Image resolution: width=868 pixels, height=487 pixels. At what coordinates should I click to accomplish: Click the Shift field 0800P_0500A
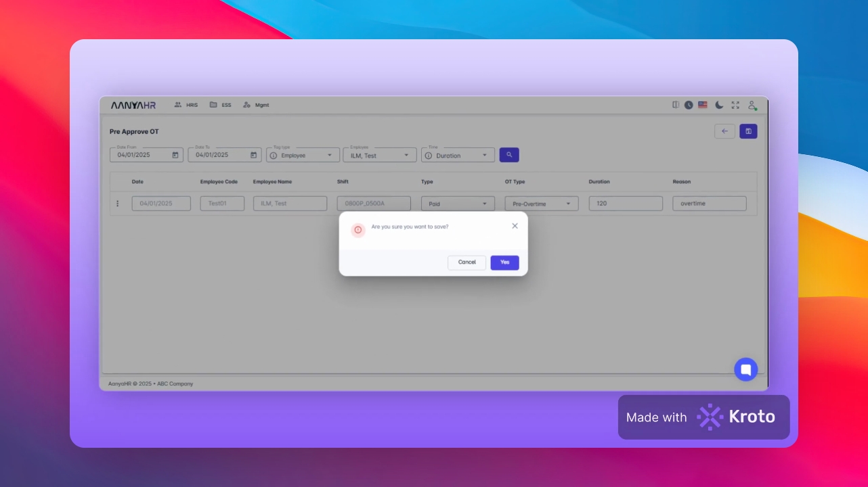click(374, 204)
